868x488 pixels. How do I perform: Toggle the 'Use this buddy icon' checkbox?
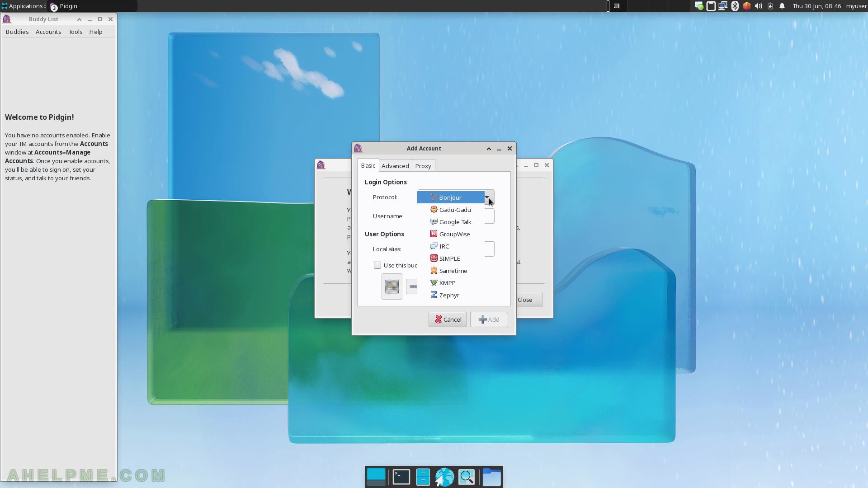pyautogui.click(x=377, y=265)
